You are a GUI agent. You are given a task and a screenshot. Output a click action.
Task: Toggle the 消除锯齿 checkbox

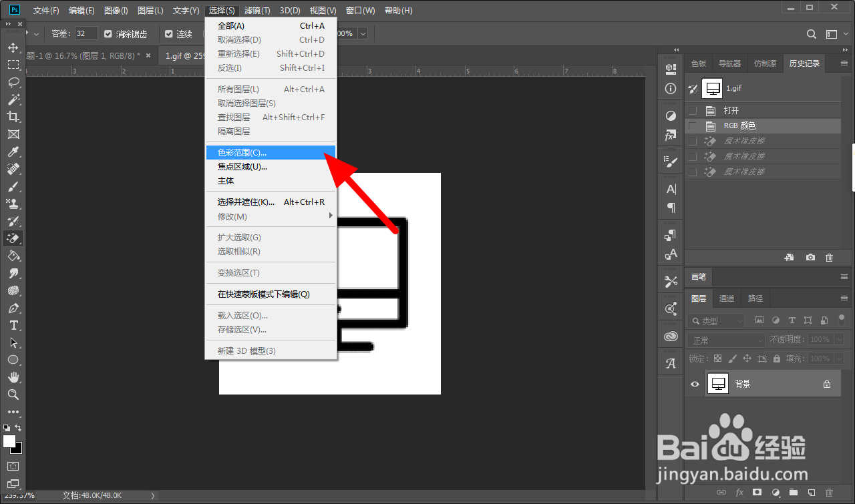[x=109, y=33]
